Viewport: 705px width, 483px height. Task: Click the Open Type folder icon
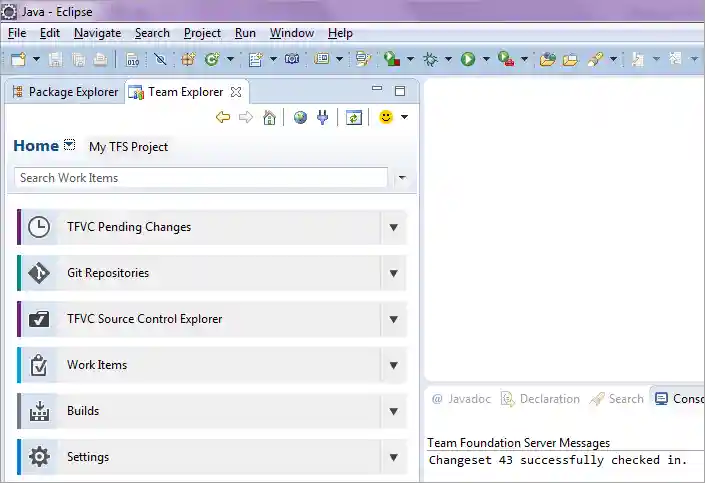point(547,59)
